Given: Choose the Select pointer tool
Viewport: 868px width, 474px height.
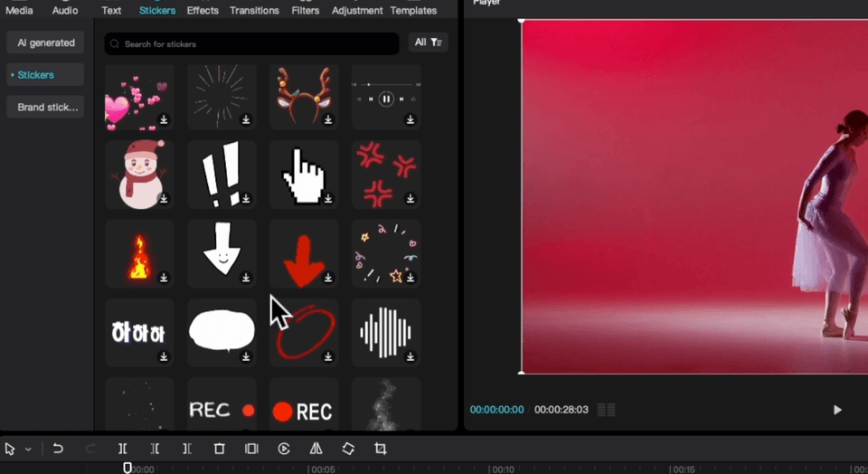Looking at the screenshot, I should tap(10, 449).
